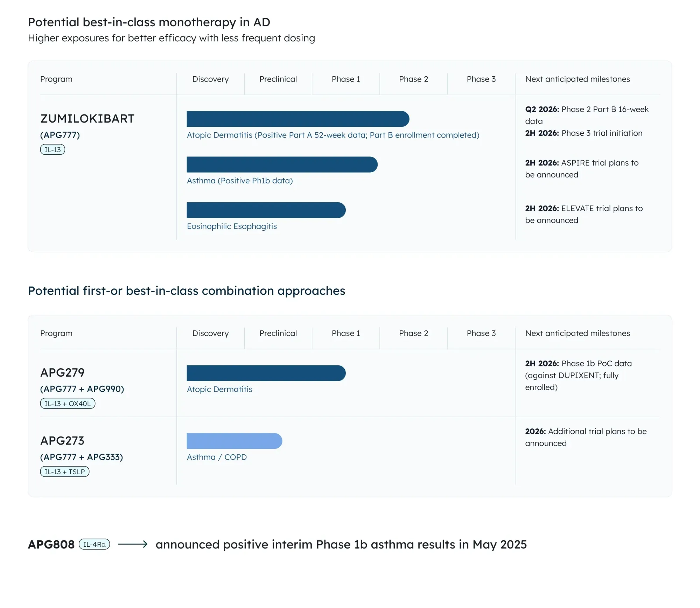Click the Asthma Positive Ph1b progress bar
Screen dimensions: 700x608
pos(282,165)
